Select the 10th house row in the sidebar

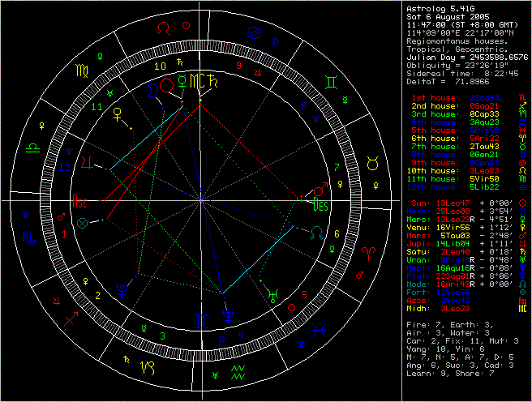click(x=460, y=171)
